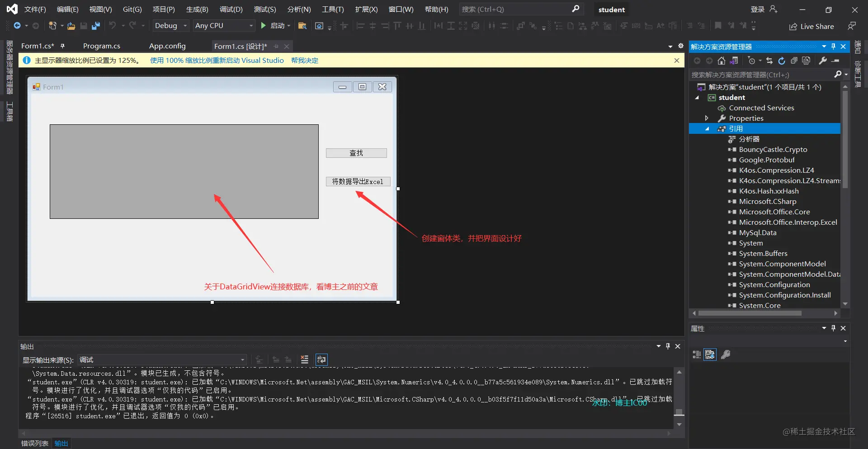Image resolution: width=868 pixels, height=449 pixels.
Task: Switch to the App.config tab
Action: (x=167, y=46)
